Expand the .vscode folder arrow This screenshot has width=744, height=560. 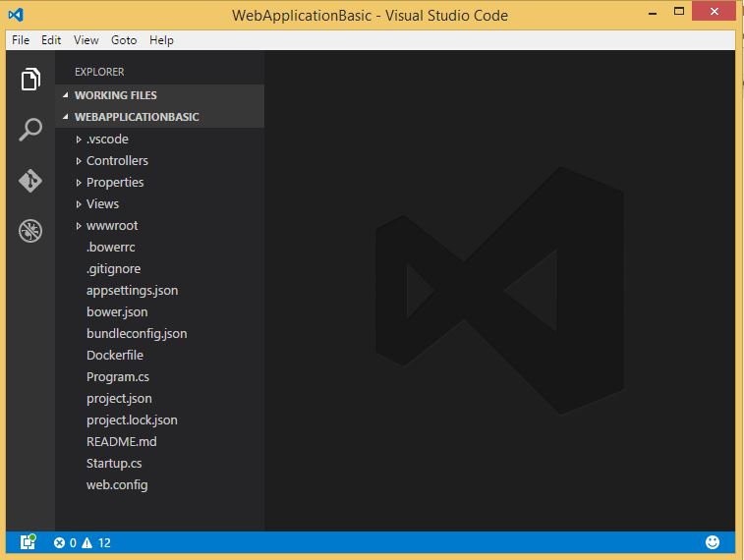pos(79,140)
